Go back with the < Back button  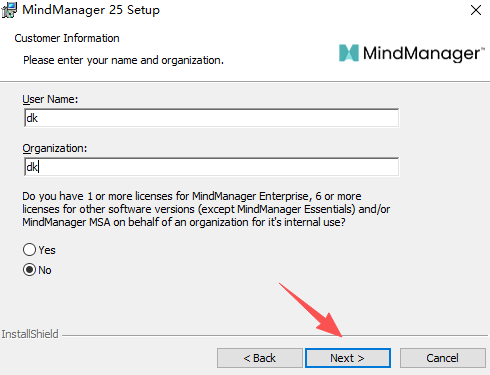260,358
